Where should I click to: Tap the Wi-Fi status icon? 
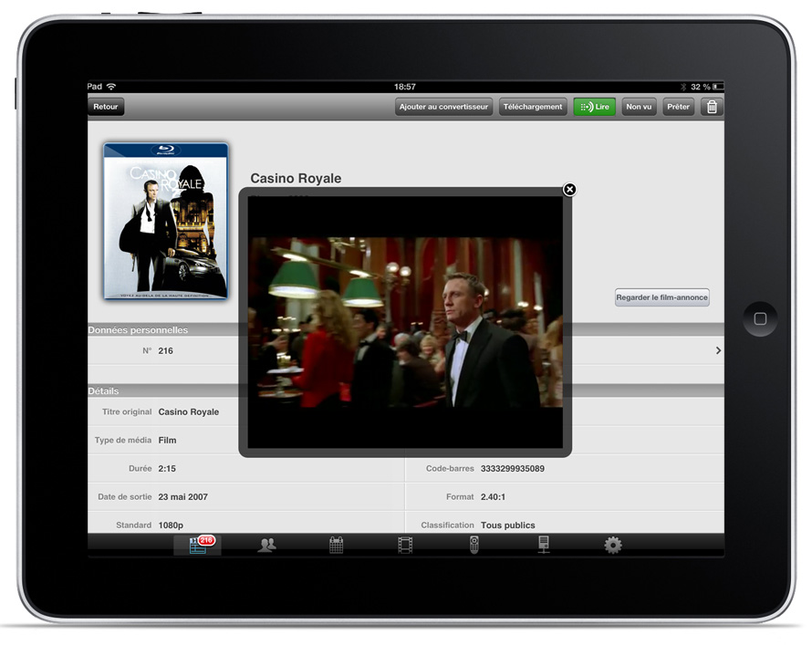[x=111, y=87]
